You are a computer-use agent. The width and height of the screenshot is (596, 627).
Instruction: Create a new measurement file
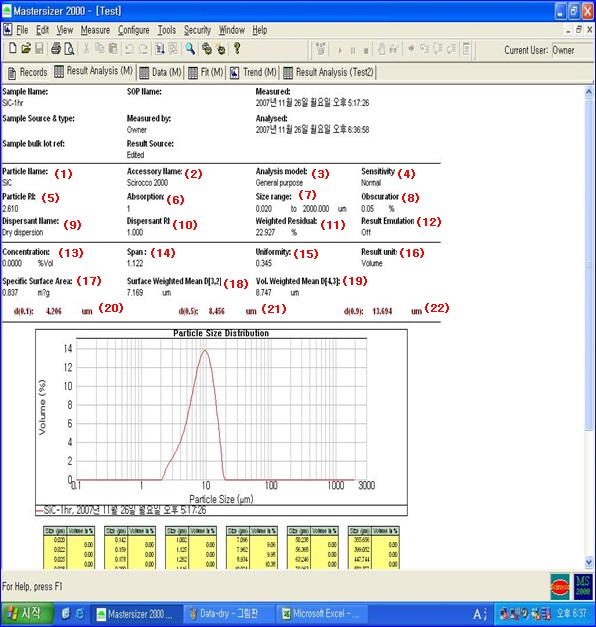click(13, 49)
